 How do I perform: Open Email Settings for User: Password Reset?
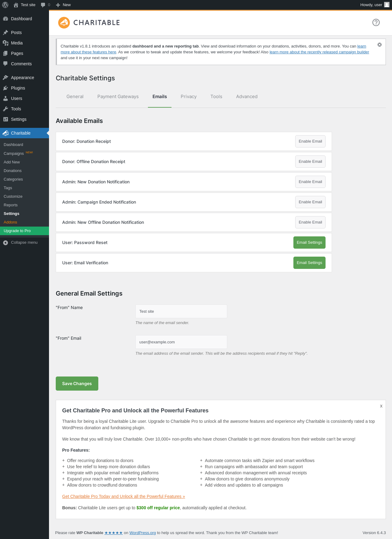tap(309, 243)
